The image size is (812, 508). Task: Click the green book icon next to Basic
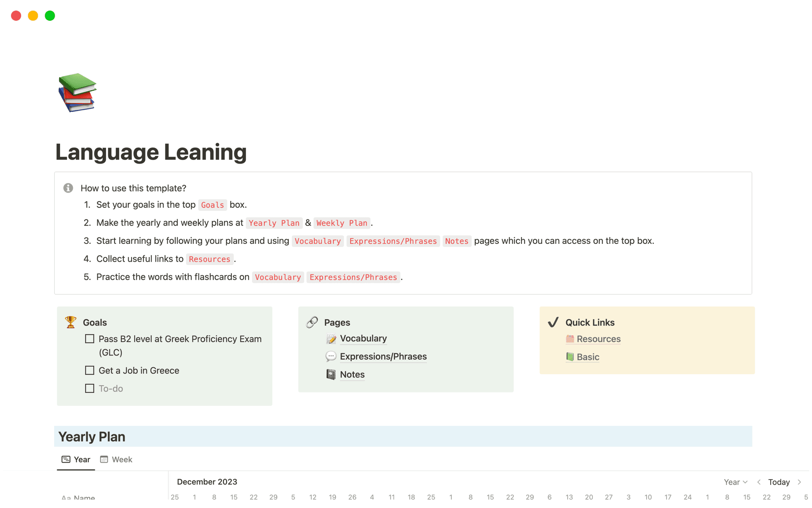570,357
